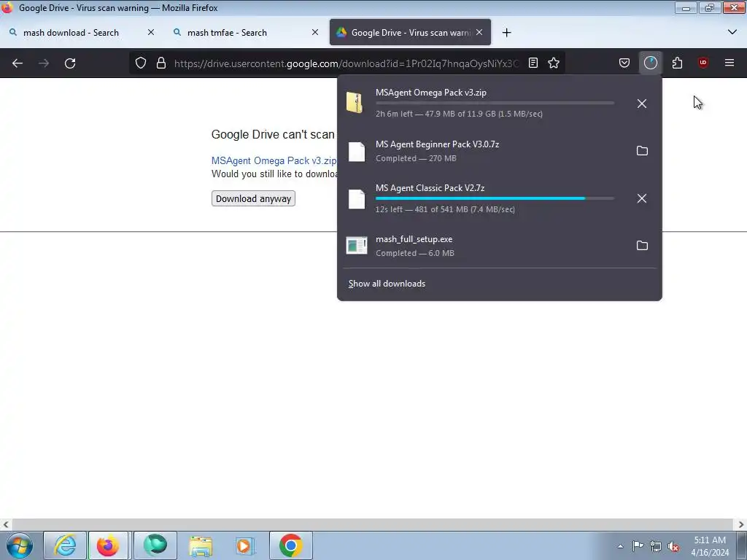Cancel MSAgent Omega Pack v3.zip download
The image size is (747, 560).
[642, 104]
